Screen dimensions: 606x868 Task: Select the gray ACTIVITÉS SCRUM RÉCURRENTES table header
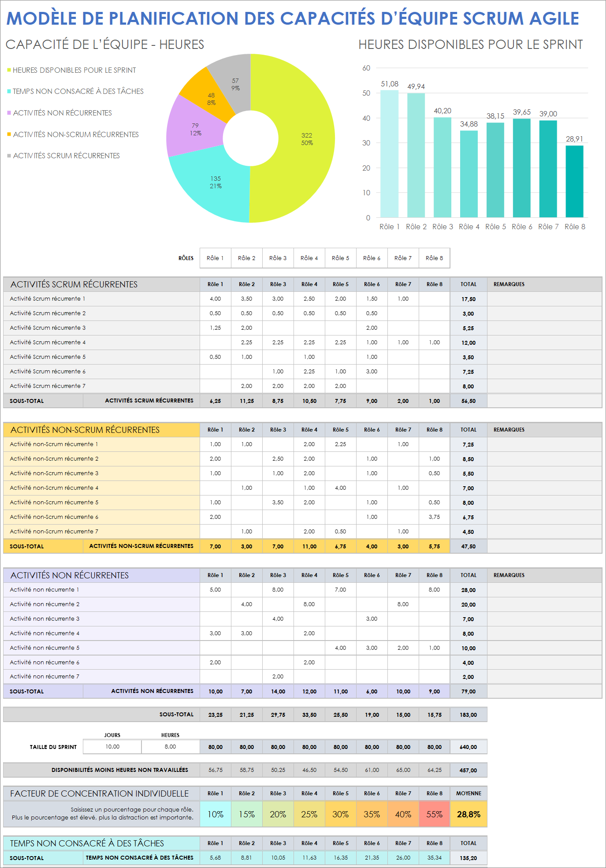101,284
